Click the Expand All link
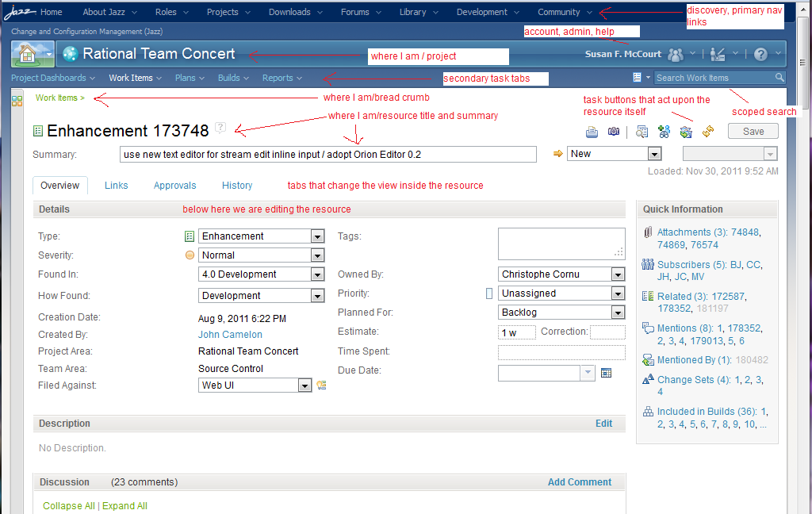Viewport: 812px width, 514px height. click(124, 506)
